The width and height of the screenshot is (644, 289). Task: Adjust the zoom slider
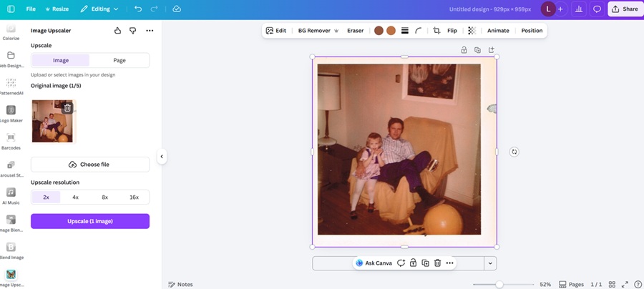[x=499, y=285]
